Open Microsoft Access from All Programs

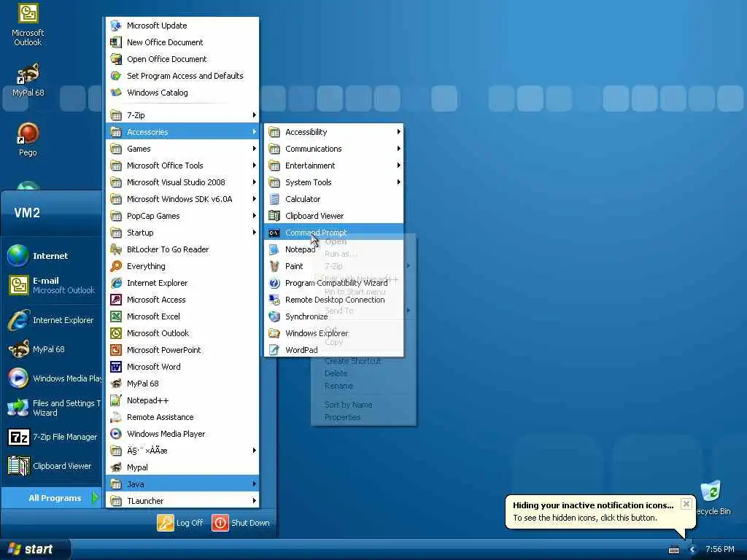(182, 300)
